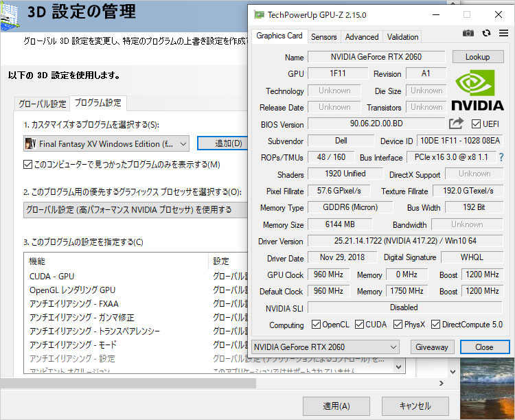Click the Driver Date Nov 29, 2018 value
Viewport: 515px width, 420px height.
pyautogui.click(x=342, y=257)
